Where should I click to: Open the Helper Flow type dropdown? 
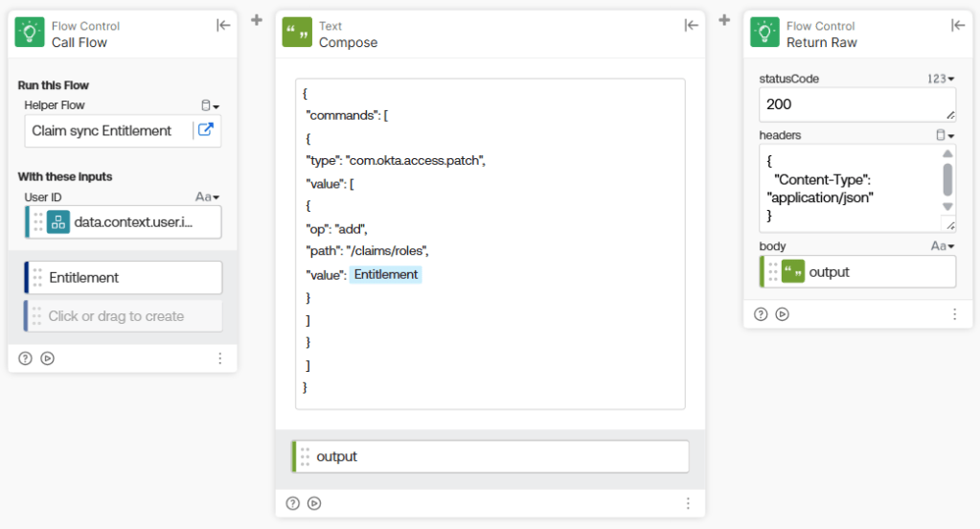click(210, 105)
